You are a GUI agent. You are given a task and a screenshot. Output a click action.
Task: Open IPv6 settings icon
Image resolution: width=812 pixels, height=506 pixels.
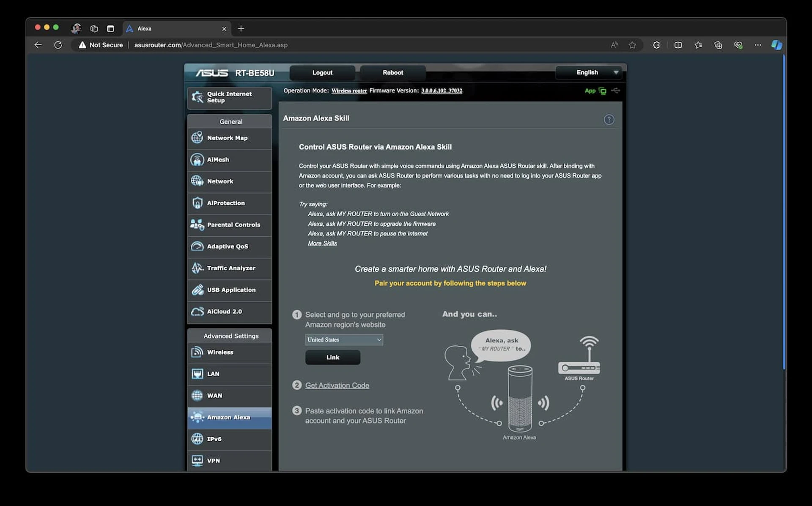(x=197, y=439)
